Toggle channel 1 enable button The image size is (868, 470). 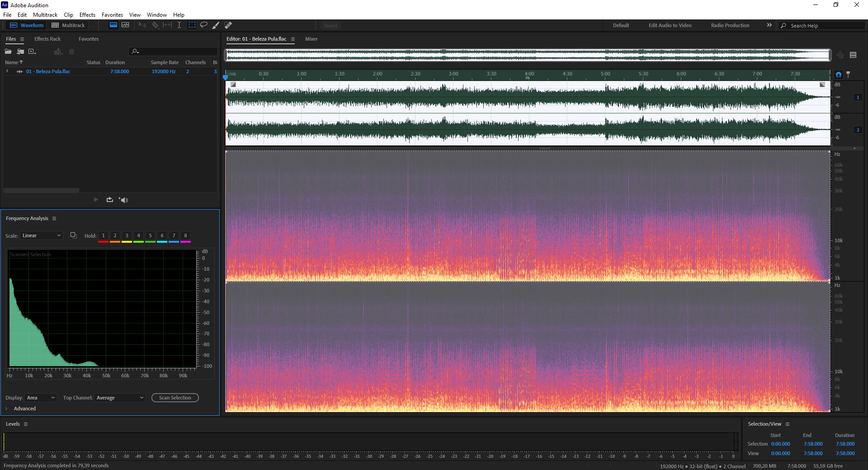tap(858, 97)
